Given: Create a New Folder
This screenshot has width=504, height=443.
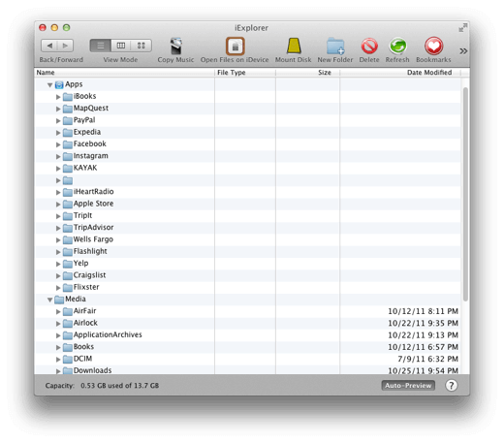Looking at the screenshot, I should click(335, 46).
